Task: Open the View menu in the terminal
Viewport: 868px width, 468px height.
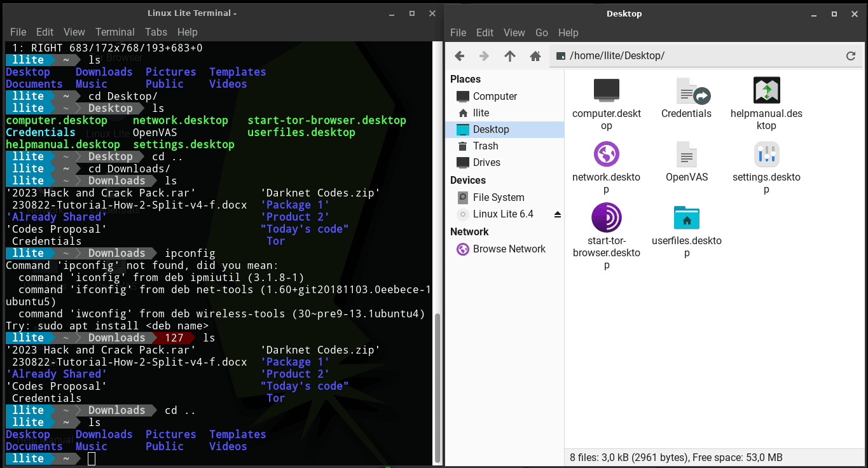Action: pyautogui.click(x=74, y=32)
